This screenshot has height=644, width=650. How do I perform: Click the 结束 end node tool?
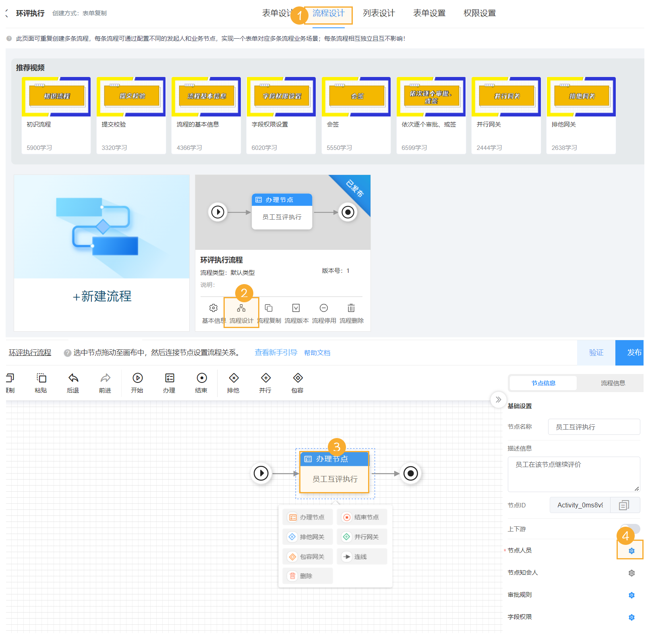coord(201,382)
